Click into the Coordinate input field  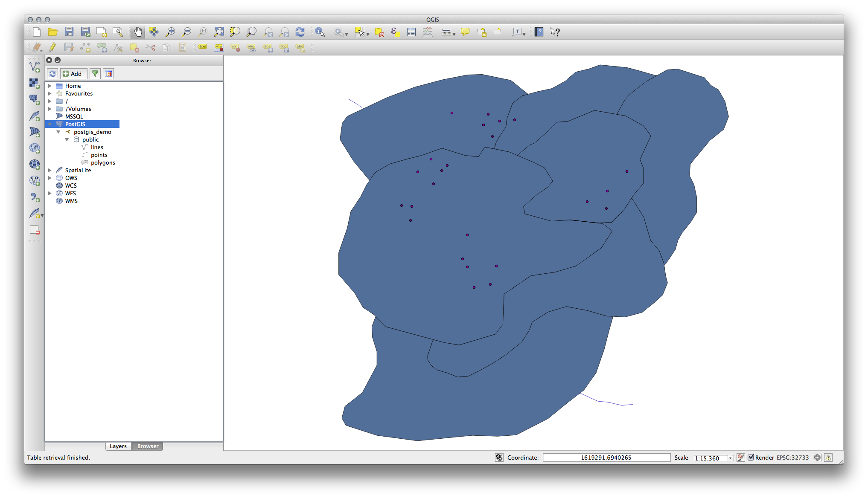[x=606, y=457]
